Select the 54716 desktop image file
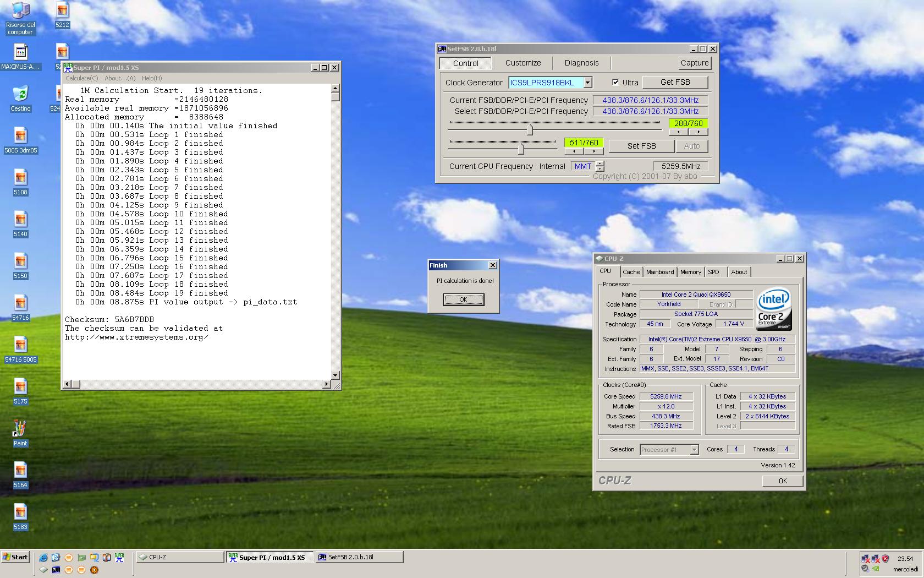 point(20,308)
